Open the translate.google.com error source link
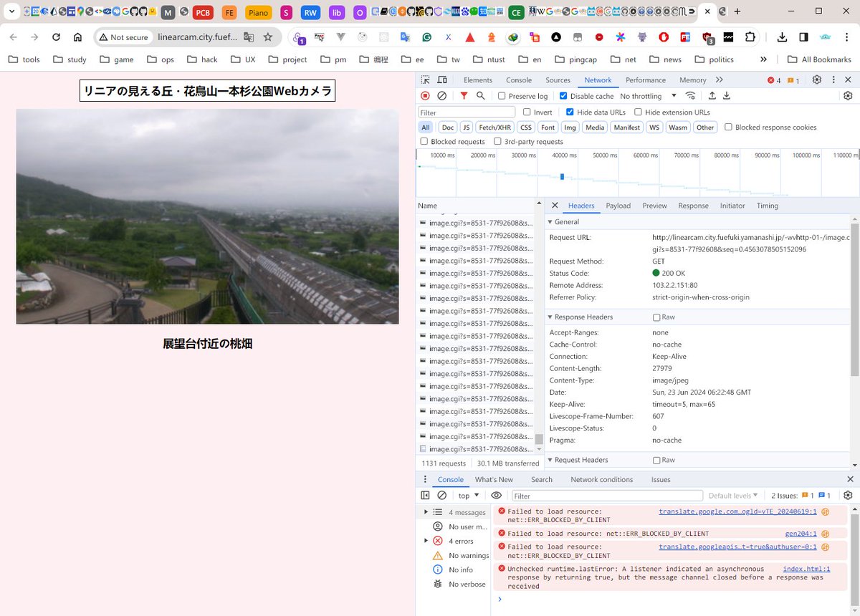Viewport: 860px width, 616px height. pos(737,511)
